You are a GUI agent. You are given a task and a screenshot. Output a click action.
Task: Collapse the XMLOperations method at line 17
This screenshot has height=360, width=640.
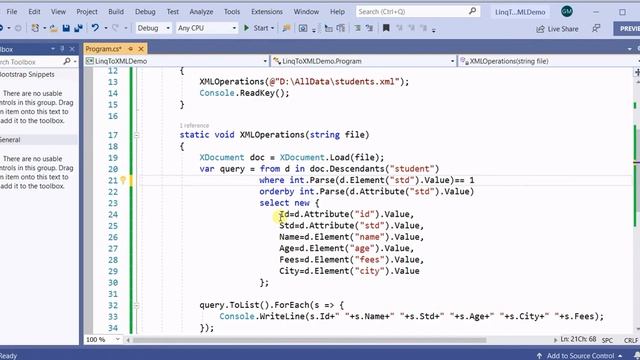coord(137,135)
